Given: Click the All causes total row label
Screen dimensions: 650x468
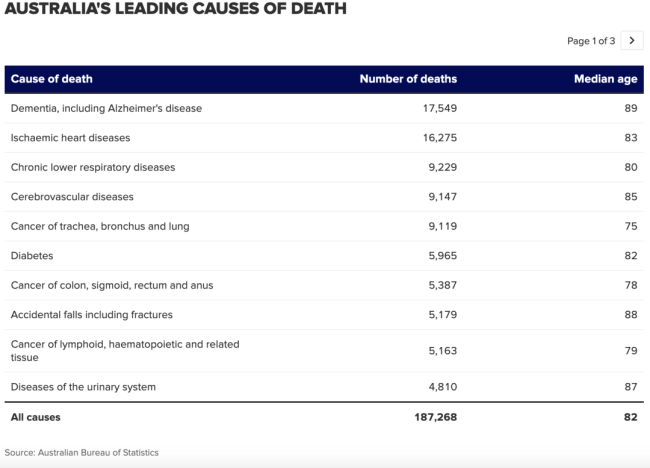Looking at the screenshot, I should coord(38,417).
